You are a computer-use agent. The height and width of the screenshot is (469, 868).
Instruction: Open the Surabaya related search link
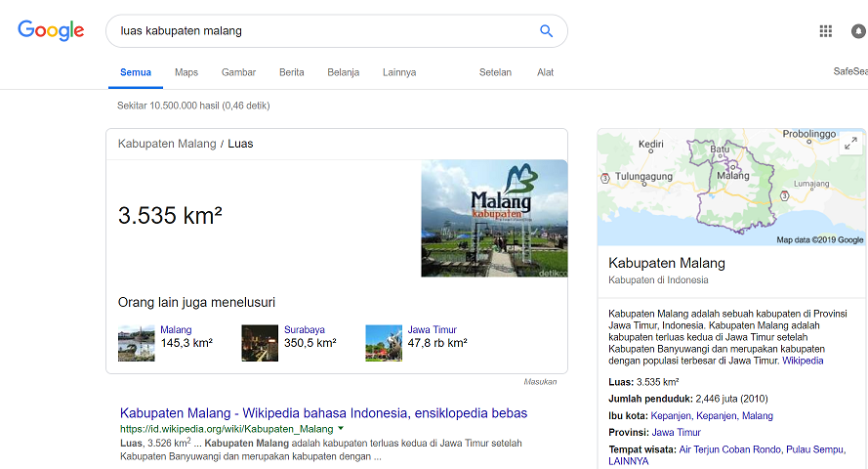[x=305, y=329]
